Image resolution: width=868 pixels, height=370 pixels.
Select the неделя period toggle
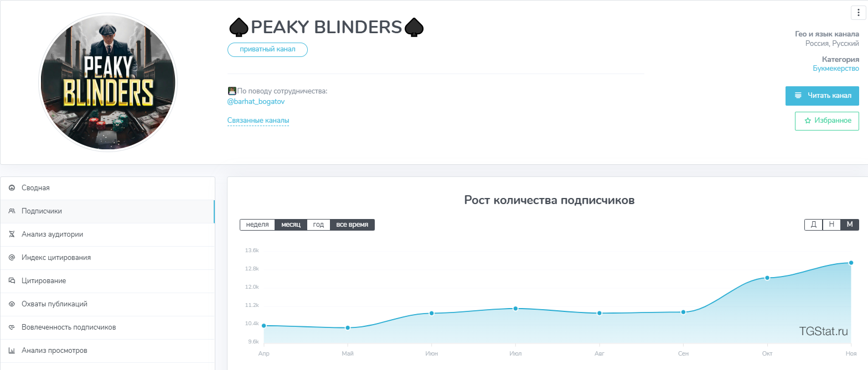257,225
